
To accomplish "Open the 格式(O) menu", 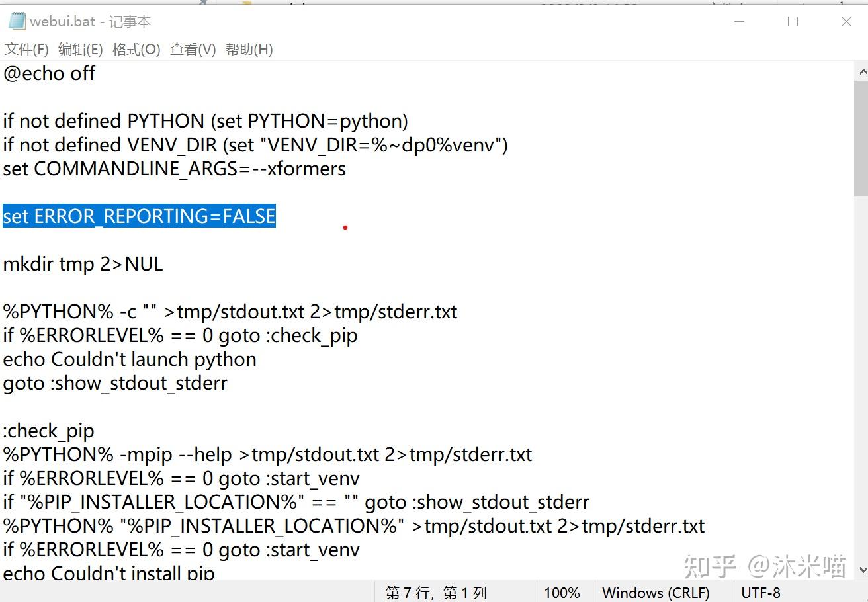I will pos(136,49).
